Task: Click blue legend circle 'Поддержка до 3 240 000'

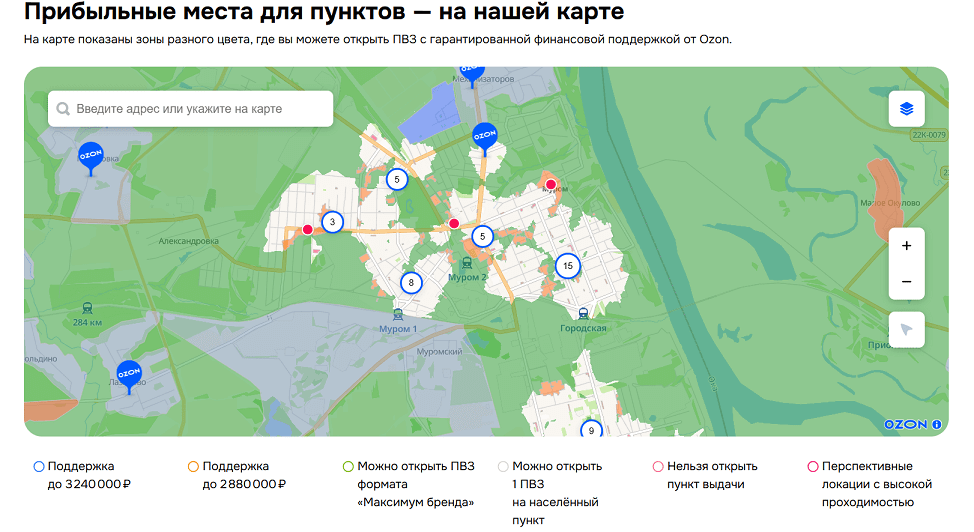Action: [39, 467]
